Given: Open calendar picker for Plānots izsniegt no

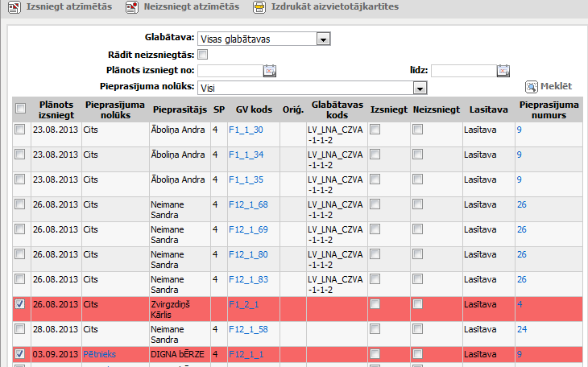Looking at the screenshot, I should [x=270, y=71].
